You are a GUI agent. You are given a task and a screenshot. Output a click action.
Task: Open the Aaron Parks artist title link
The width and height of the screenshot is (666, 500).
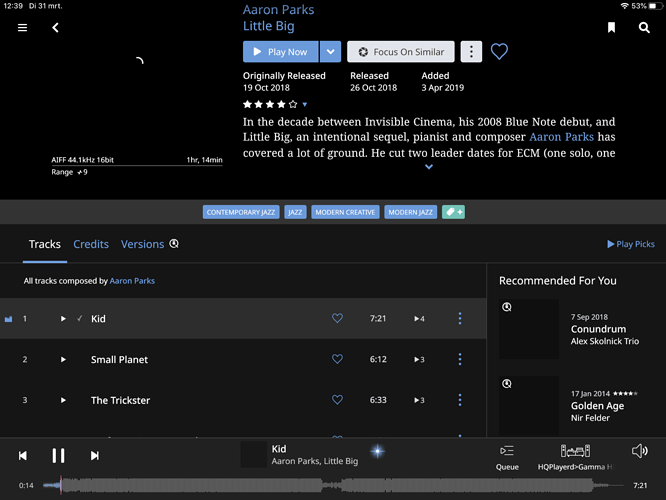tap(278, 10)
